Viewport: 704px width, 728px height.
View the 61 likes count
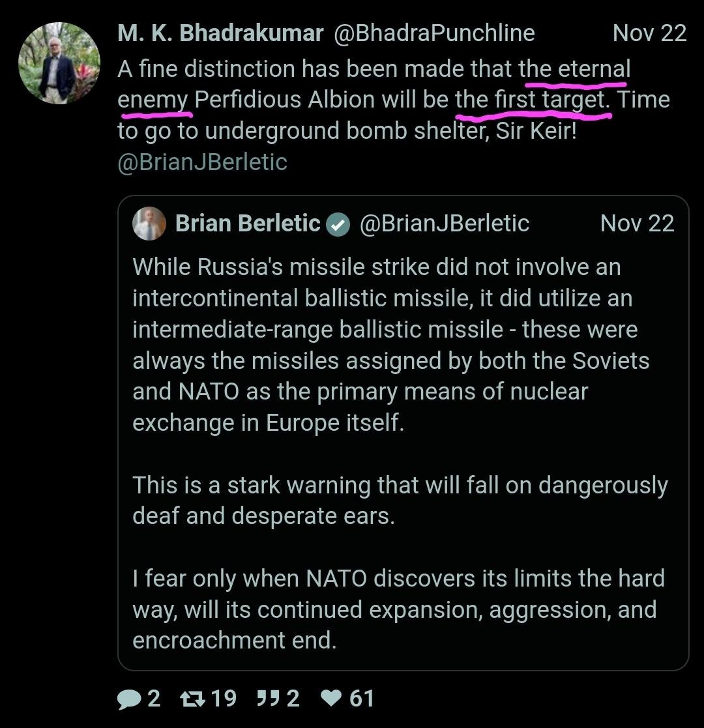[362, 699]
